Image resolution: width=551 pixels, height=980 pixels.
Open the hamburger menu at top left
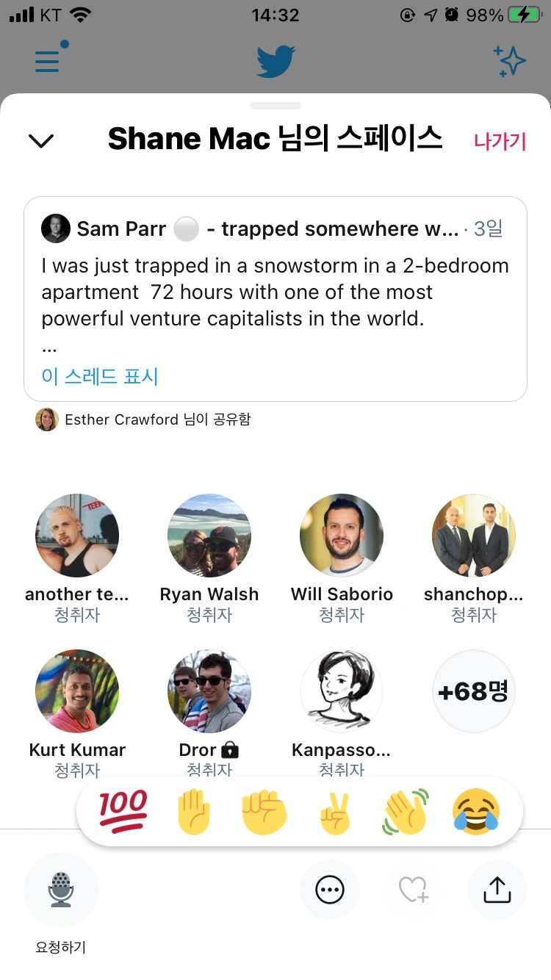click(x=48, y=59)
